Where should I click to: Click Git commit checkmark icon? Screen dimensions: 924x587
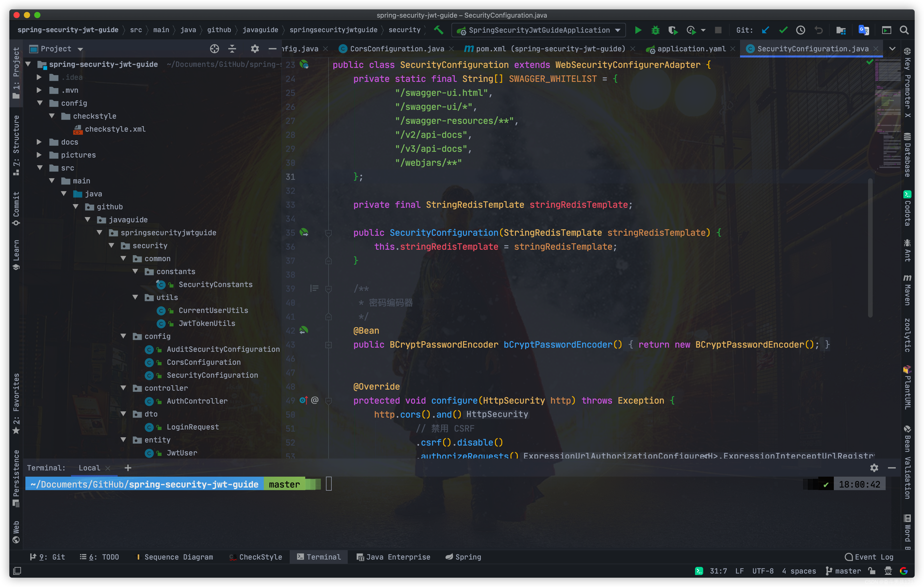tap(783, 30)
